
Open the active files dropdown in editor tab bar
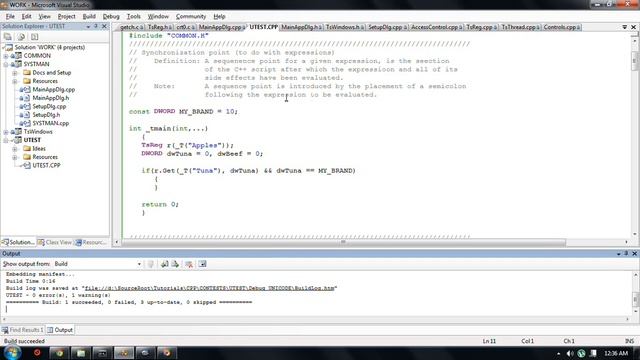[x=624, y=27]
